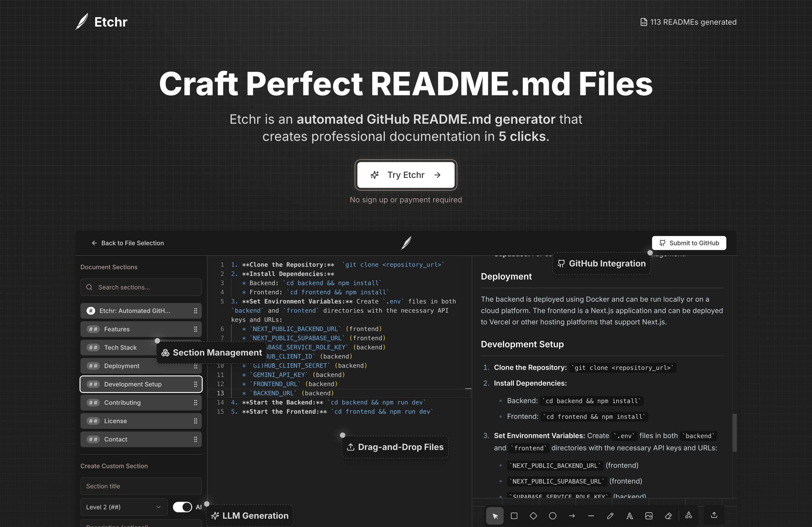Click the Etchr brand name in the header
Image resolution: width=812 pixels, height=527 pixels.
[x=111, y=22]
